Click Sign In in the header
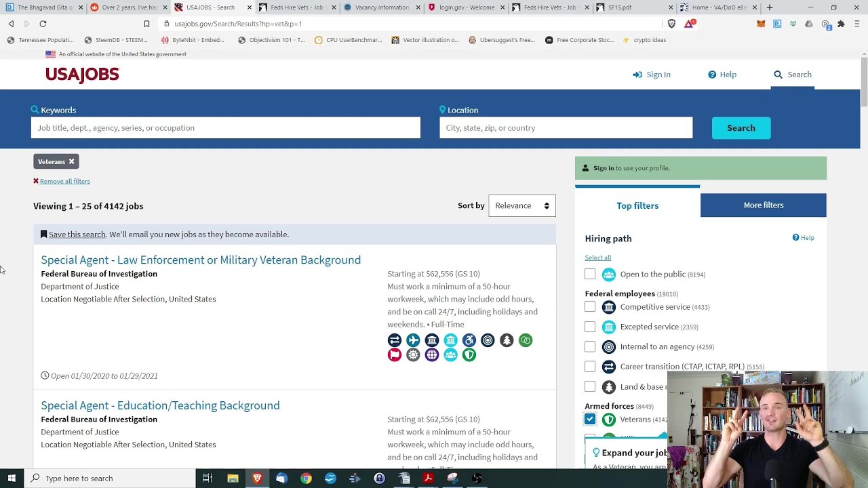The height and width of the screenshot is (488, 868). (x=652, y=75)
